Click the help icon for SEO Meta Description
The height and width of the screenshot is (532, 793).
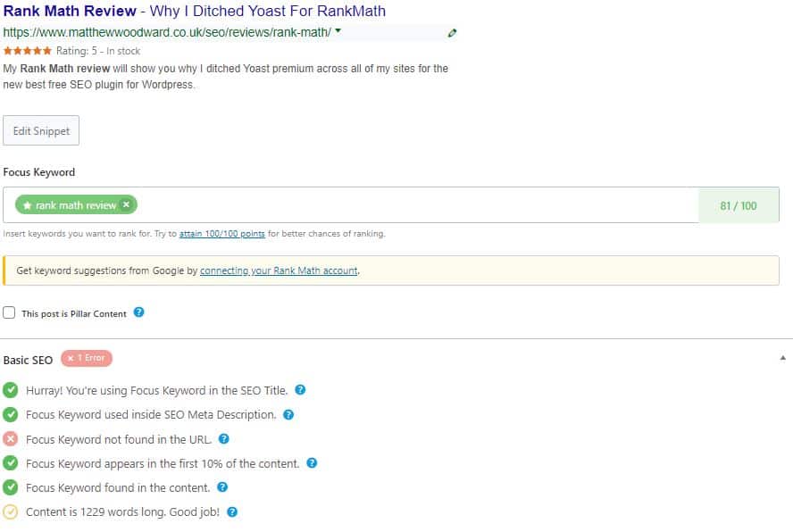pyautogui.click(x=288, y=415)
